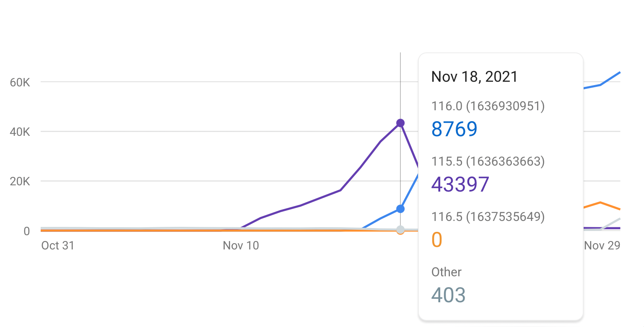The width and height of the screenshot is (644, 327).
Task: Click the Nov 29 x-axis label
Action: (602, 246)
